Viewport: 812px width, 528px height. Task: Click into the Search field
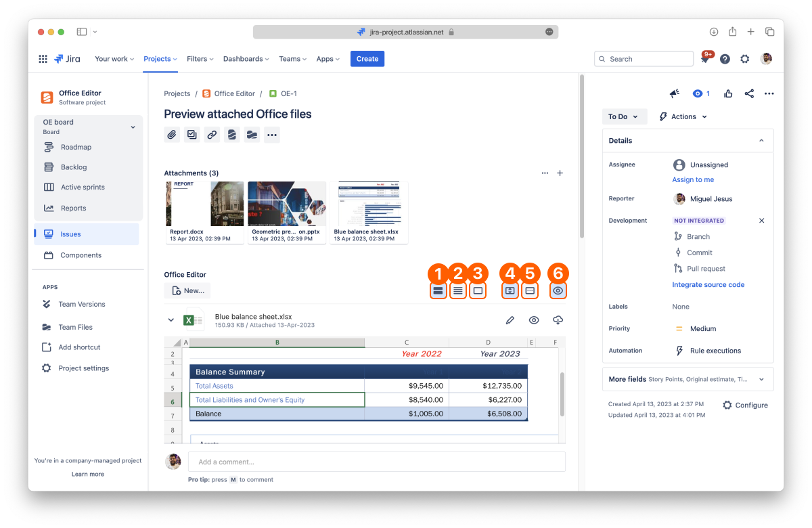click(x=644, y=59)
